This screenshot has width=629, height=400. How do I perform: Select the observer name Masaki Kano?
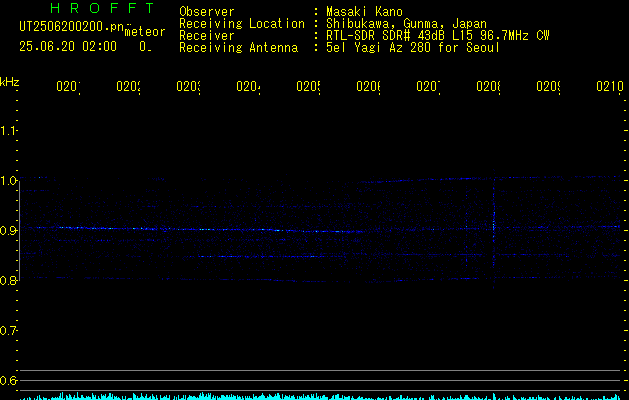point(364,11)
